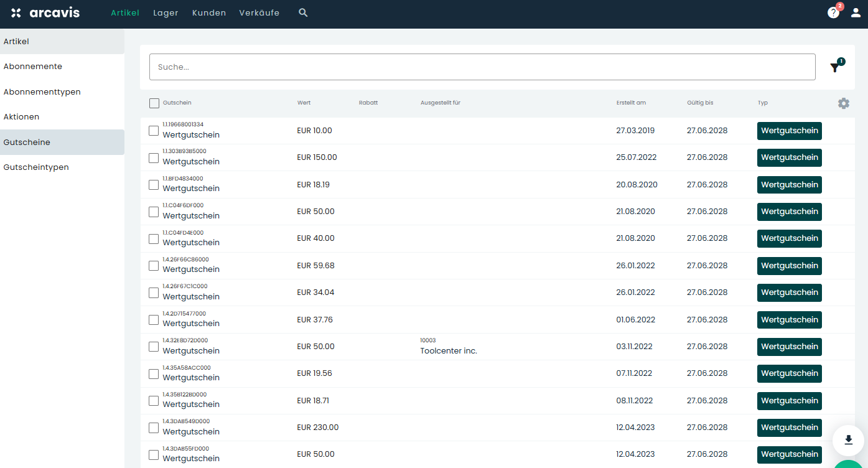Tick the checkbox for voucher 1.4.3DAB55FD000

(154, 455)
